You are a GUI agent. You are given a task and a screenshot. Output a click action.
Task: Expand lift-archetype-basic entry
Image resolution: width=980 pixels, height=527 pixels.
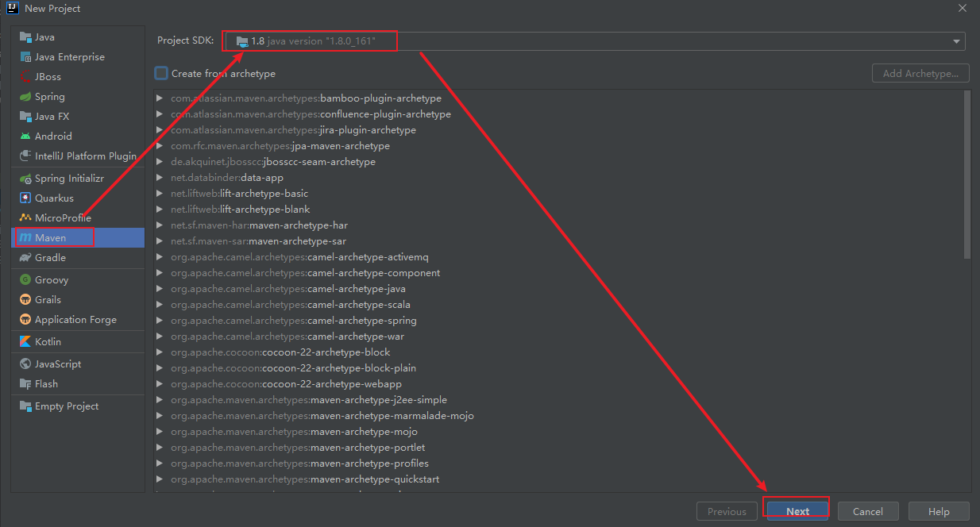pos(160,194)
